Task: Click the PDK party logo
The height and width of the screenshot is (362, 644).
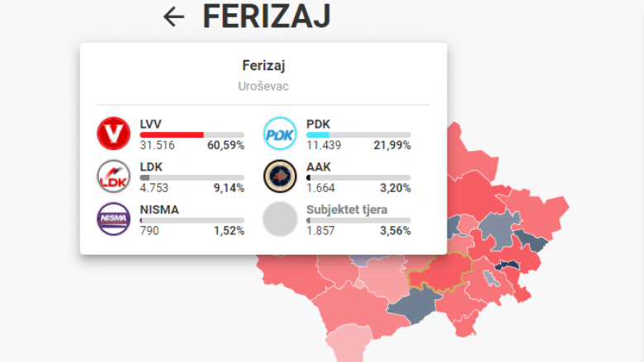Action: click(x=280, y=134)
